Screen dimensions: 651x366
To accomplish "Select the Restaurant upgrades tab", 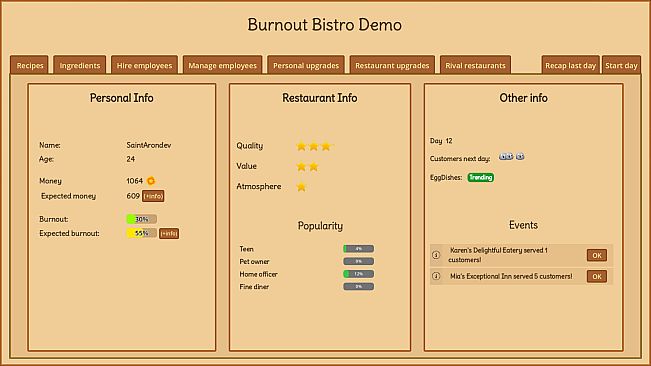I will coord(392,65).
